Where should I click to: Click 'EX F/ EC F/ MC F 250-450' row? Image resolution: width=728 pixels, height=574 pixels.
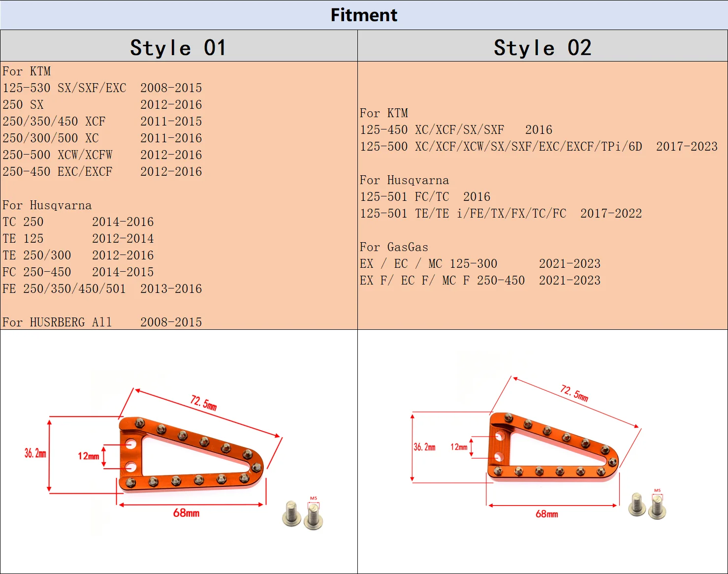(x=480, y=281)
